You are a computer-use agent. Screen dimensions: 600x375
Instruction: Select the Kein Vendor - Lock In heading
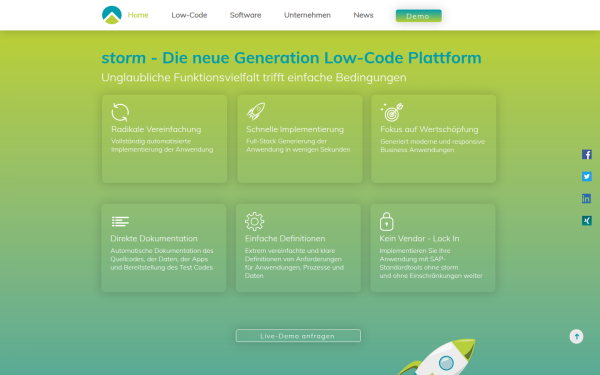pos(419,238)
